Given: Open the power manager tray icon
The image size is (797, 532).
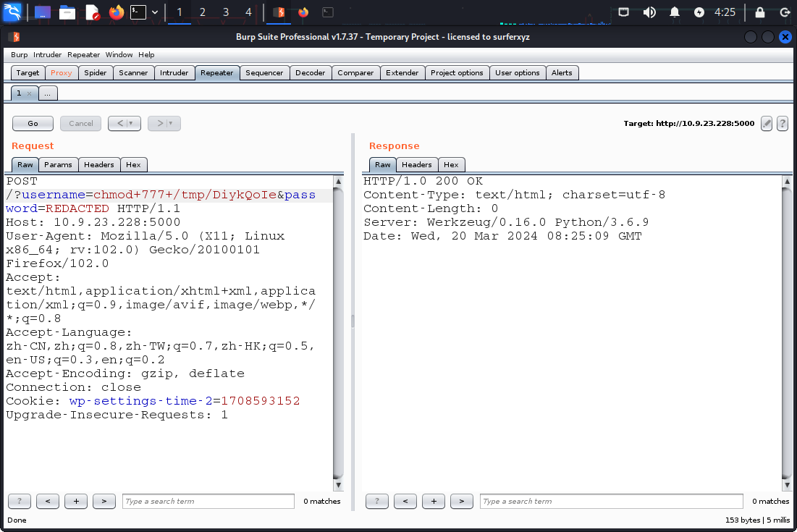Looking at the screenshot, I should 699,12.
